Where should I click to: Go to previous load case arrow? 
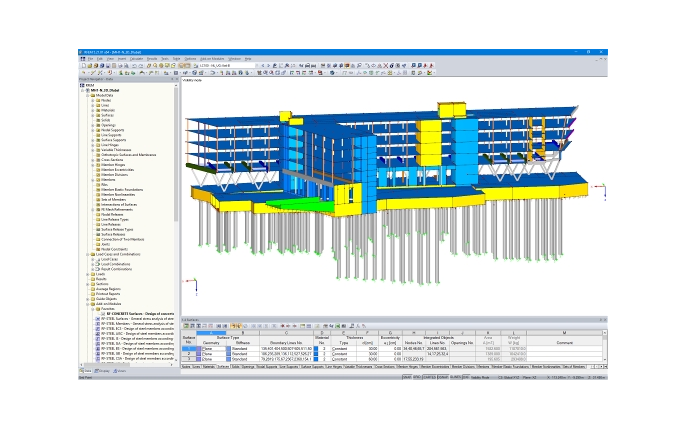262,66
